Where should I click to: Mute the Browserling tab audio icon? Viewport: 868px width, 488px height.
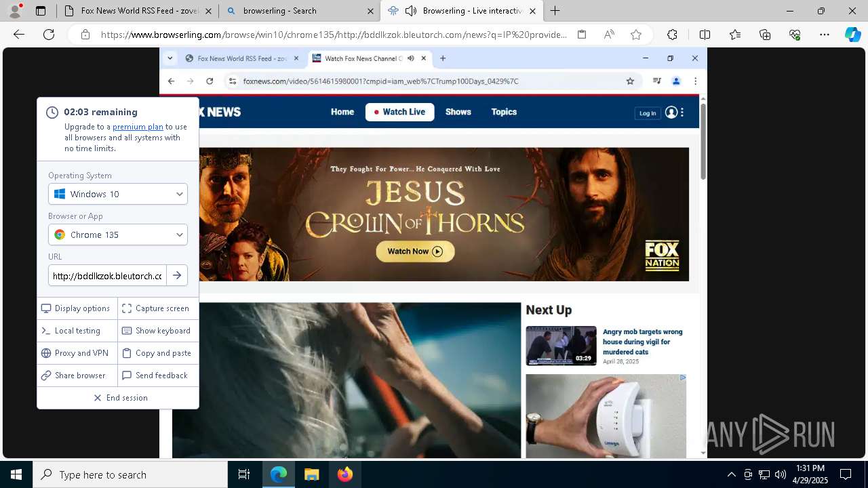(410, 11)
